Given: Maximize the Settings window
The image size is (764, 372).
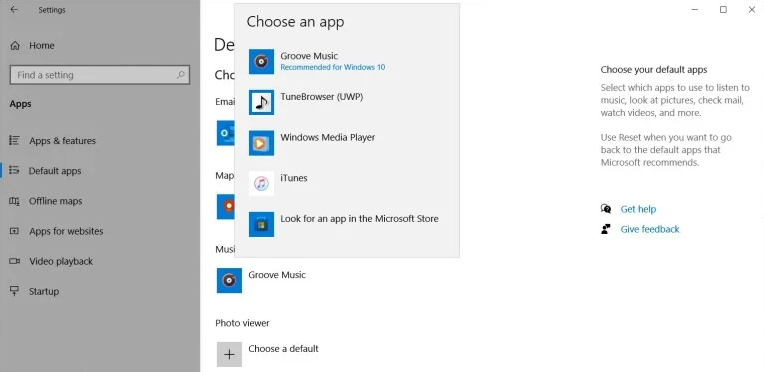Looking at the screenshot, I should click(724, 9).
